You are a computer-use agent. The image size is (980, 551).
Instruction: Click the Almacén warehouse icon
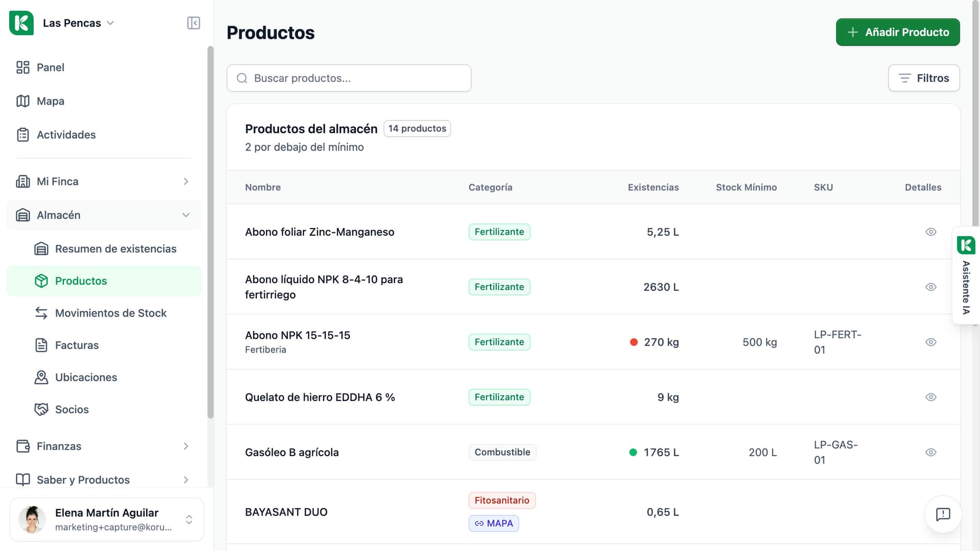(x=23, y=215)
